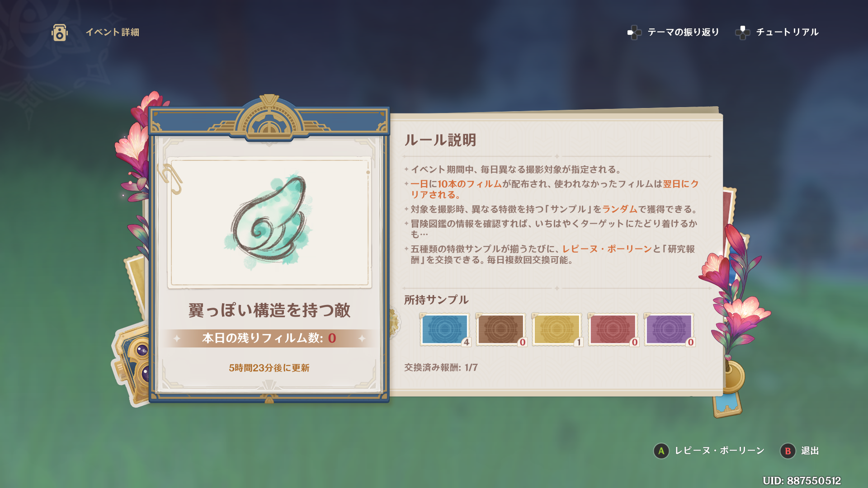This screenshot has height=488, width=868.
Task: Select the blue sample card
Action: click(445, 330)
